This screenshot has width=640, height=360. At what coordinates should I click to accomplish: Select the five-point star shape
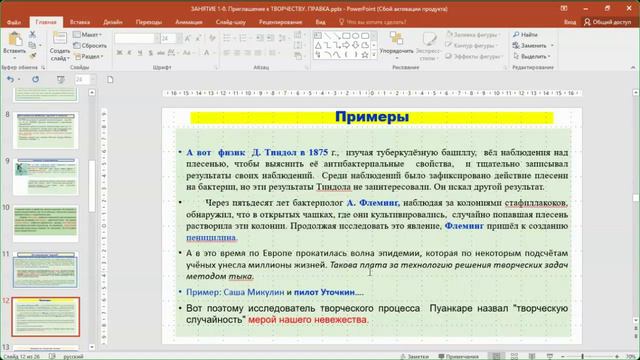tap(365, 55)
